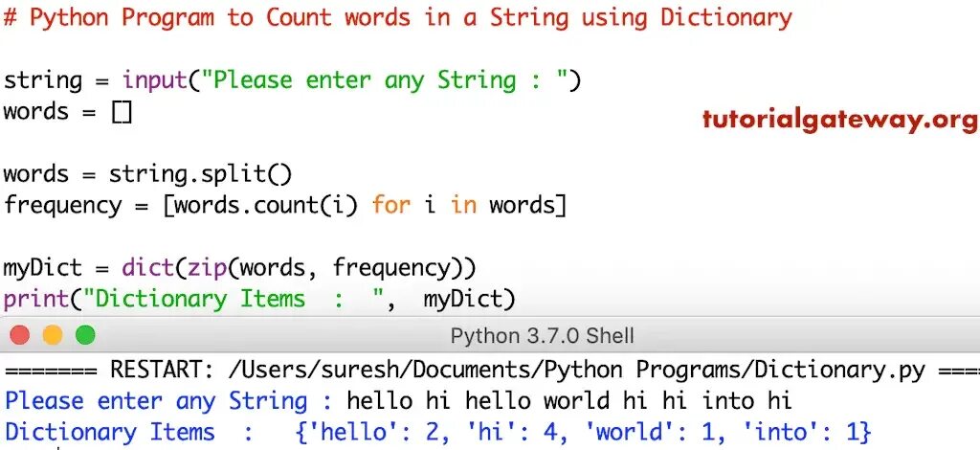The width and height of the screenshot is (980, 450).
Task: Click the 'Please enter any String' shell prompt
Action: pos(168,400)
